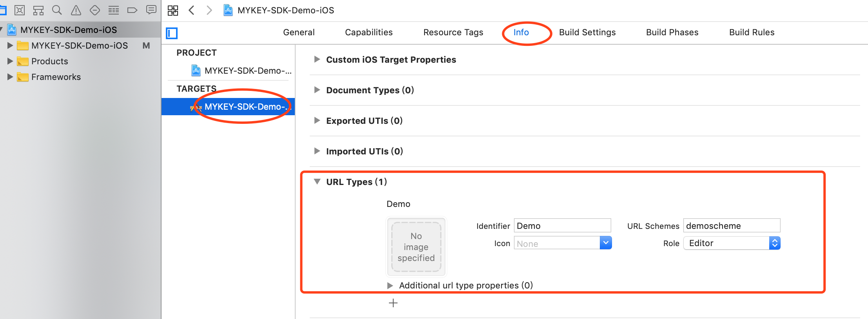Open the Icon dropdown showing None
868x319 pixels.
point(605,243)
